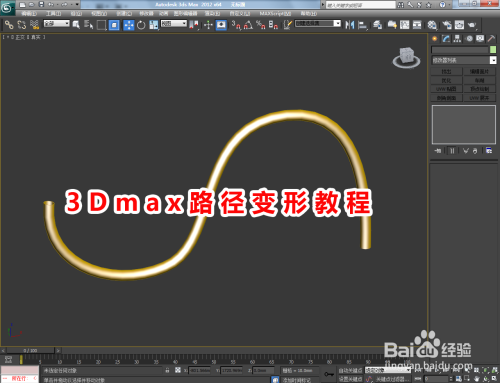Activate the Select and Rotate tool

(x=141, y=25)
